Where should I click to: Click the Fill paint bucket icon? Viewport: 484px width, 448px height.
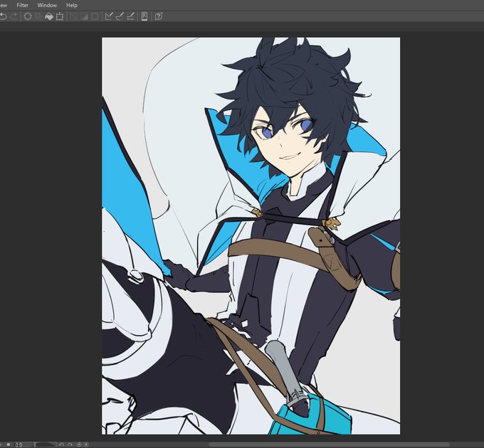pyautogui.click(x=49, y=16)
